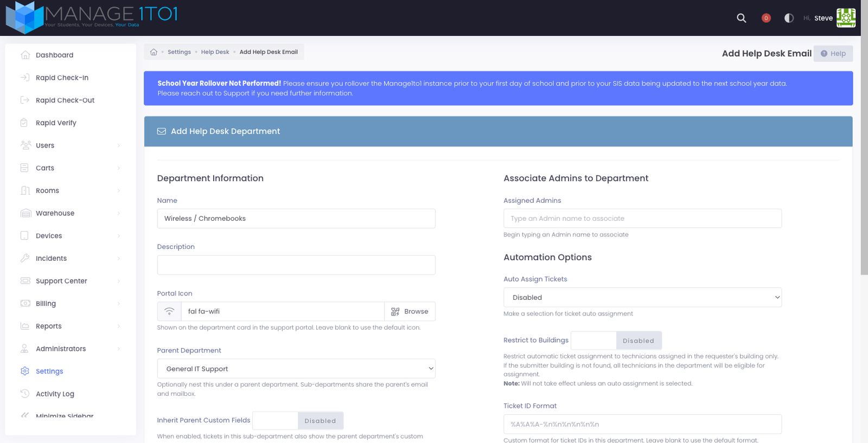
Task: Click the Settings gear icon
Action: point(25,371)
